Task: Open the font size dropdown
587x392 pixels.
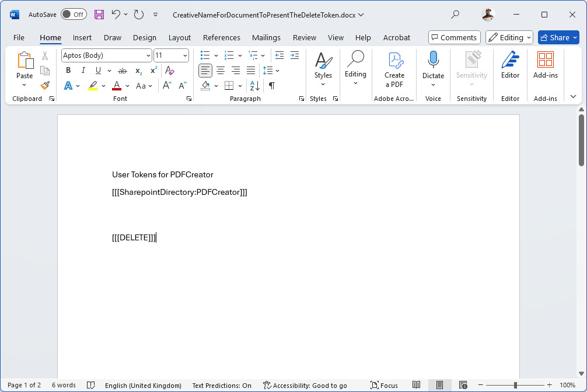Action: click(185, 56)
